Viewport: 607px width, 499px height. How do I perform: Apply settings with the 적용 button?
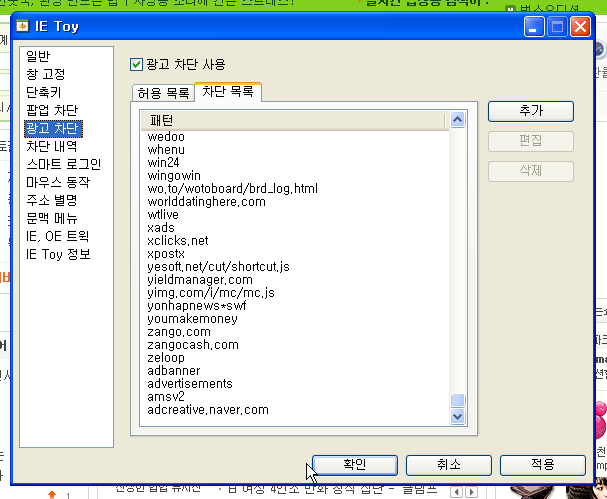(543, 465)
